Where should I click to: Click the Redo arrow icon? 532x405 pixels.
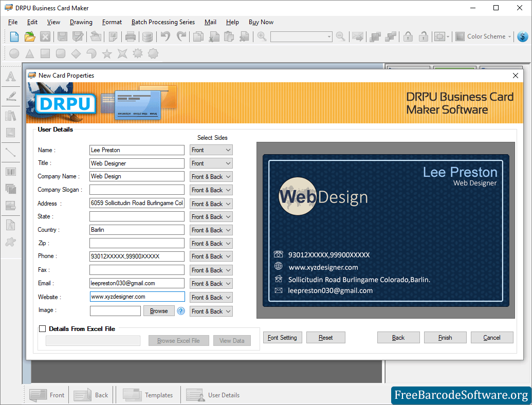tap(181, 36)
